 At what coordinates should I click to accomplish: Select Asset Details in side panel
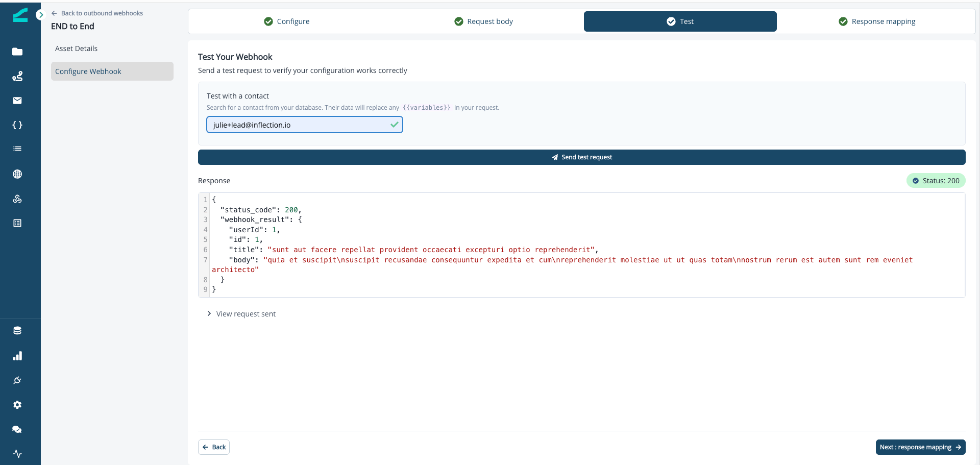coord(112,48)
